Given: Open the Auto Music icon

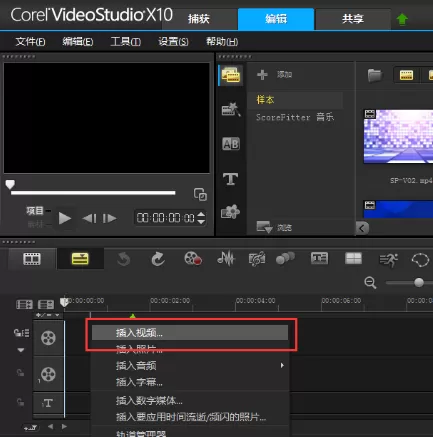Looking at the screenshot, I should click(257, 259).
